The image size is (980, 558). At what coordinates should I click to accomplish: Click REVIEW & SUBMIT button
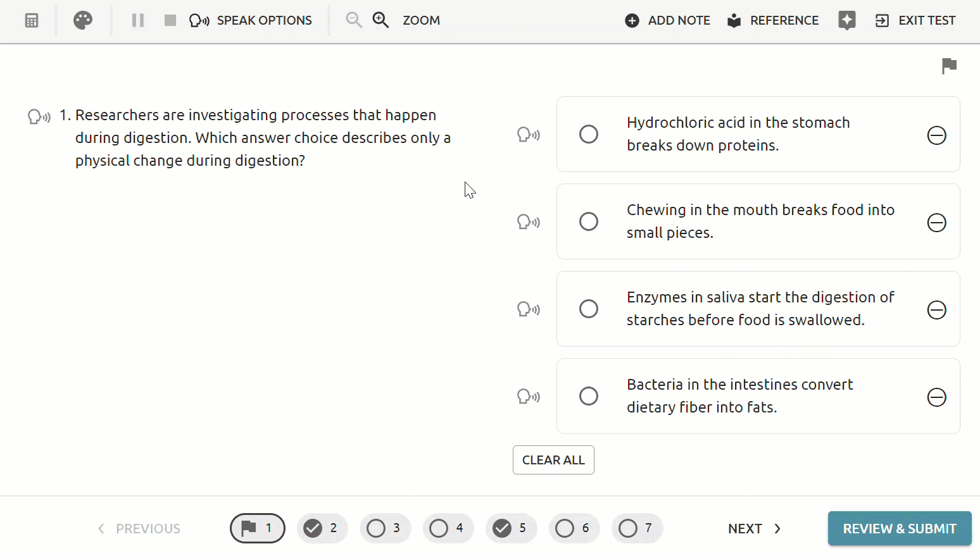(x=900, y=528)
